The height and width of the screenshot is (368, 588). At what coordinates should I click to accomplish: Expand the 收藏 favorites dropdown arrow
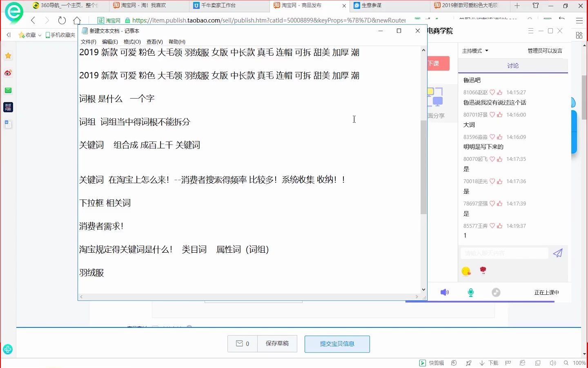pos(40,36)
